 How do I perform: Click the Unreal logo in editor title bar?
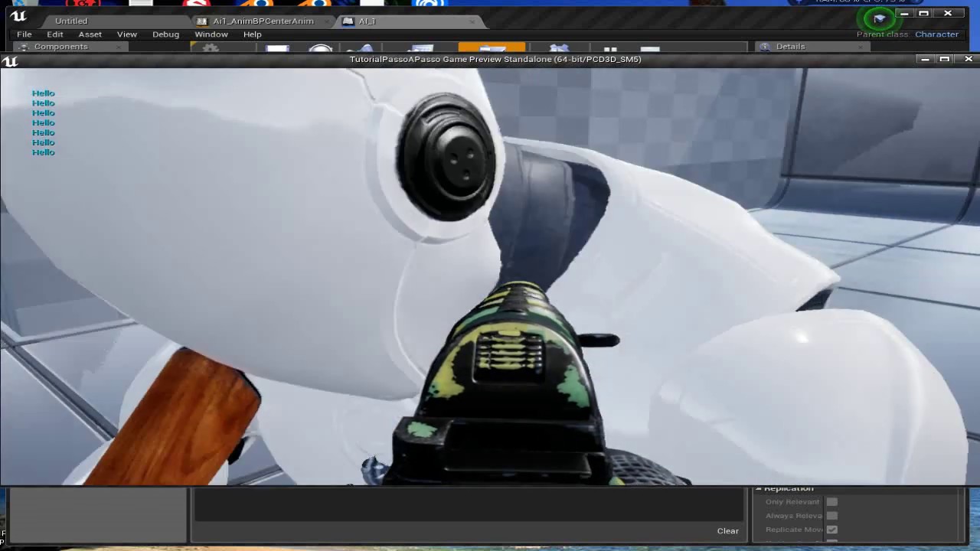click(18, 16)
